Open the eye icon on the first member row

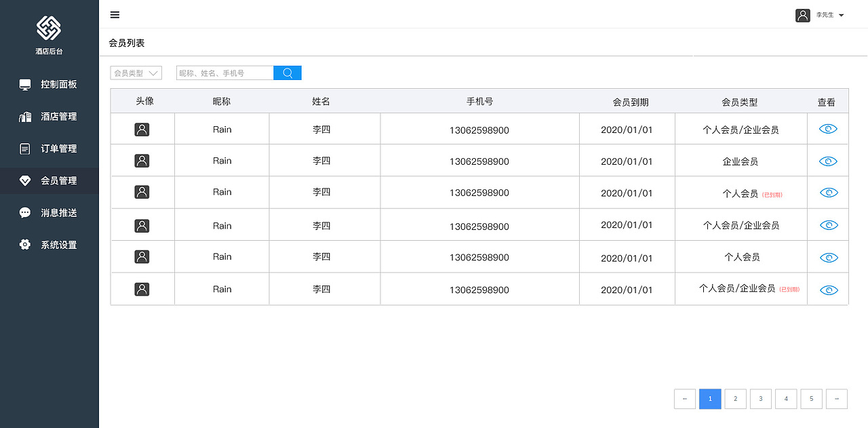(827, 128)
